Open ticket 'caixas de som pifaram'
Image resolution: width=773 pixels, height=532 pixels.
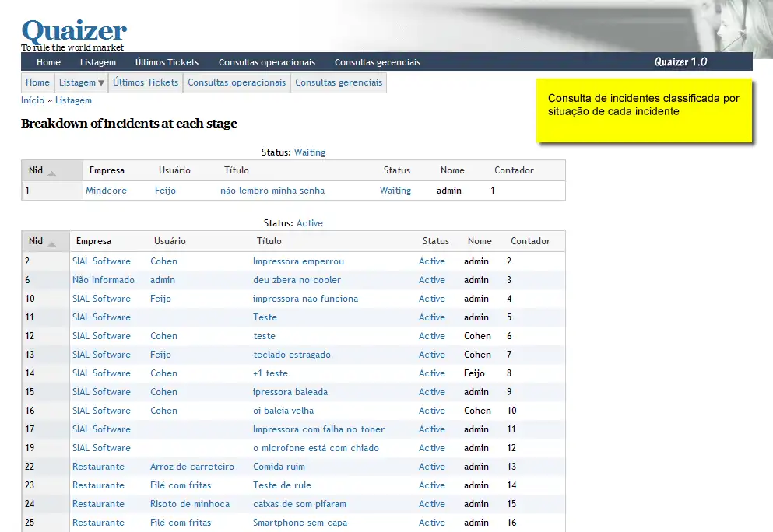[x=299, y=504]
